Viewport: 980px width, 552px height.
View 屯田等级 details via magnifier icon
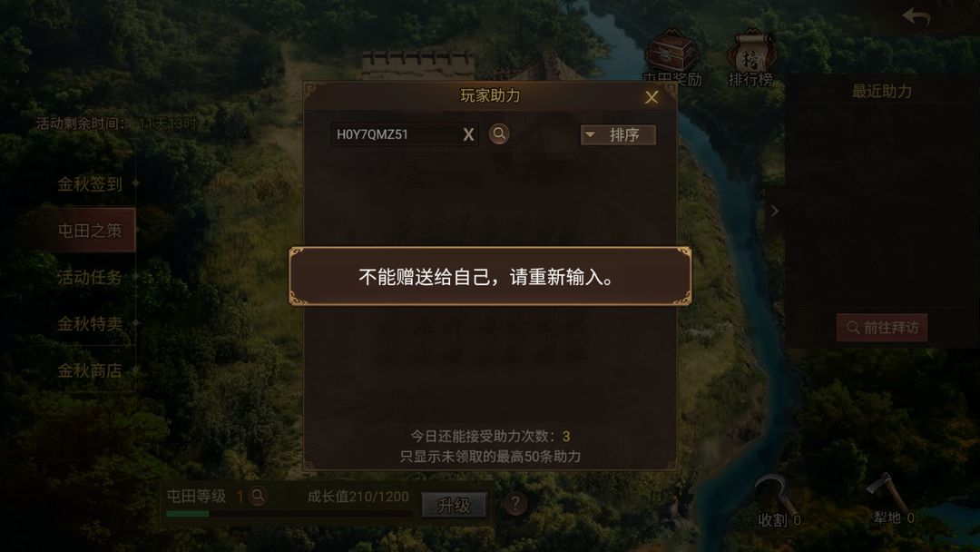pos(258,496)
